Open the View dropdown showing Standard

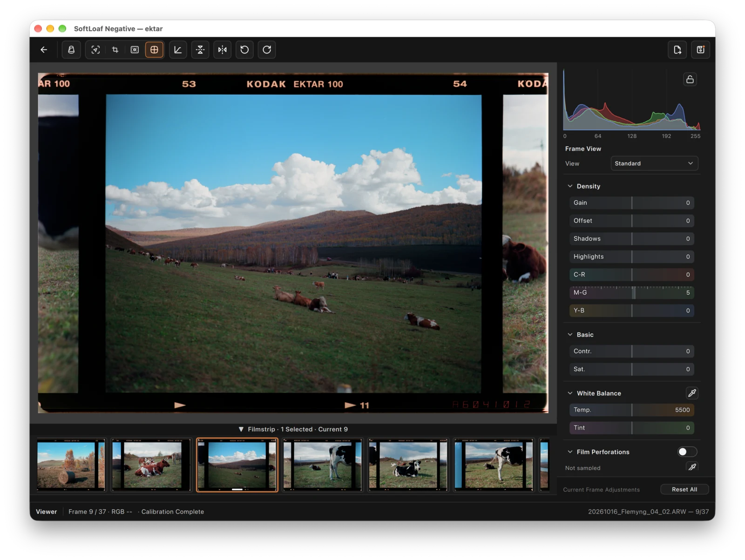654,163
